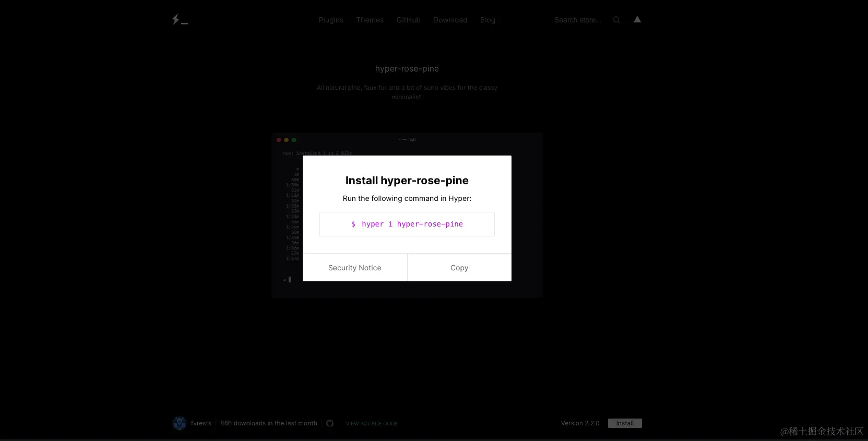Screen dimensions: 868x441
Task: Open the Download nav item
Action: point(450,20)
